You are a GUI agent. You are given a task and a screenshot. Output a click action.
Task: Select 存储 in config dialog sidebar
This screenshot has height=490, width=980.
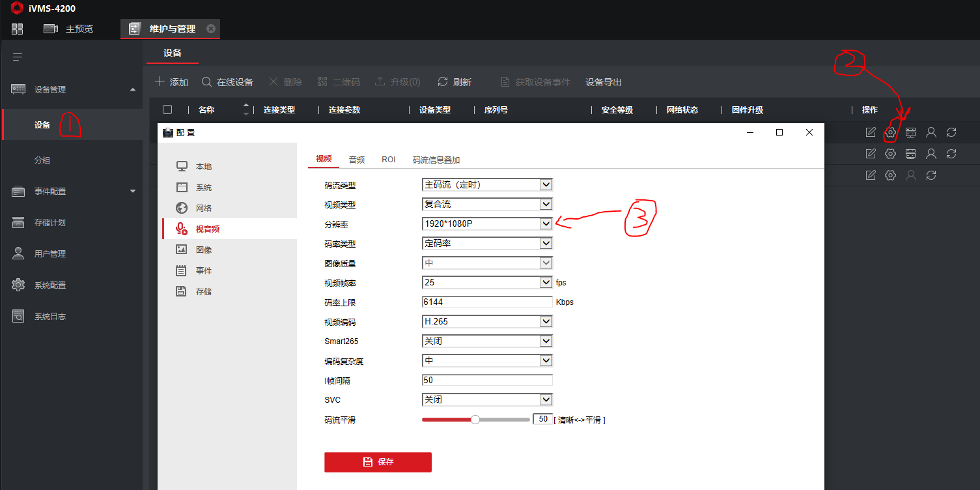pyautogui.click(x=228, y=291)
